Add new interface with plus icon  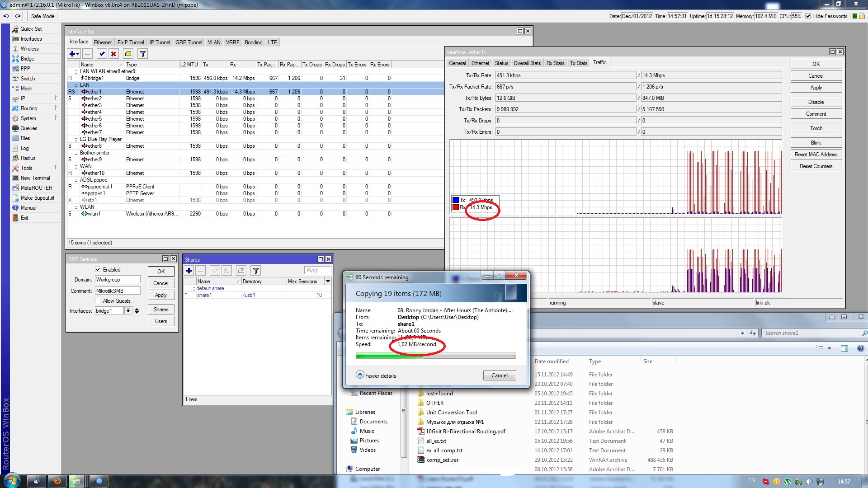(74, 54)
